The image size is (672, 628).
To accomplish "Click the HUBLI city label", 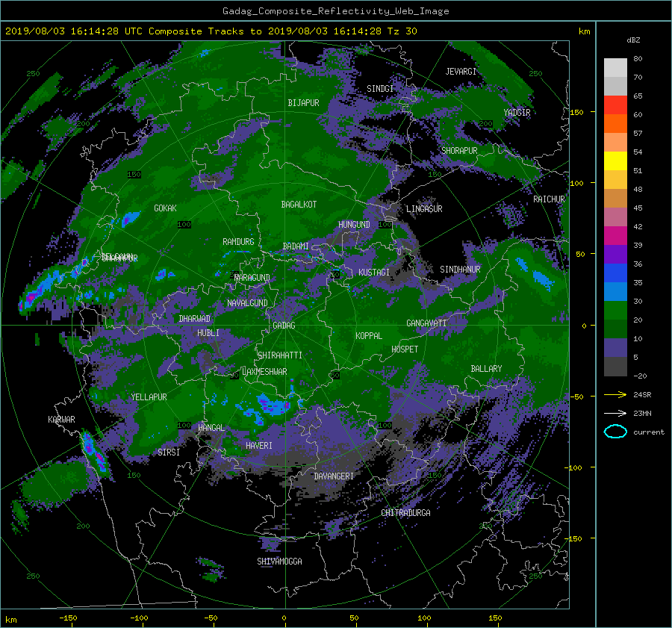I will (x=208, y=332).
